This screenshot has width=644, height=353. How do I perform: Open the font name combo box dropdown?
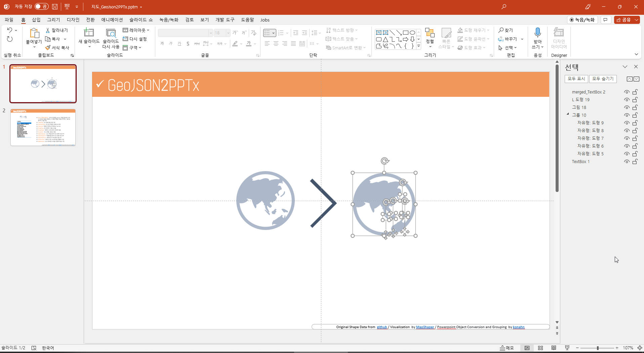pyautogui.click(x=211, y=33)
